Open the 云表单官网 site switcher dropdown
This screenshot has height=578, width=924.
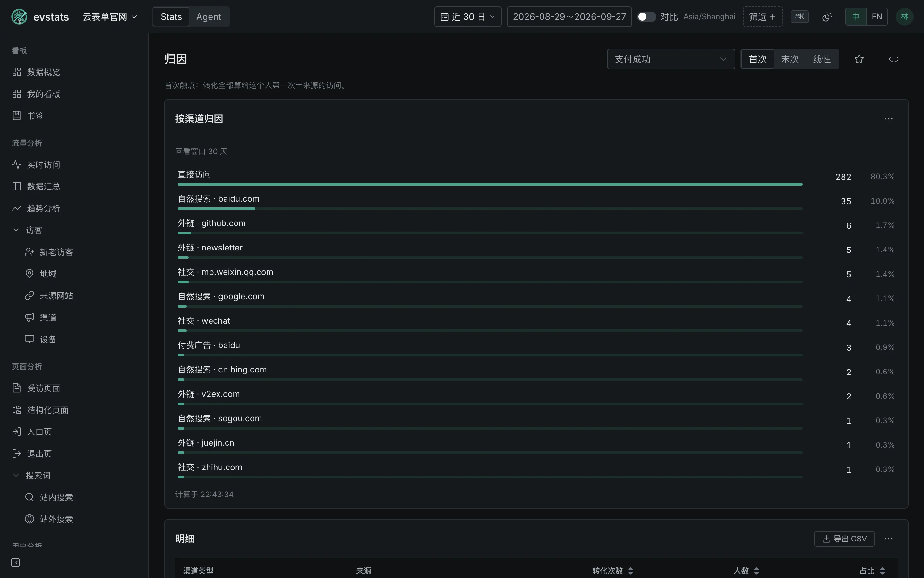pyautogui.click(x=110, y=17)
